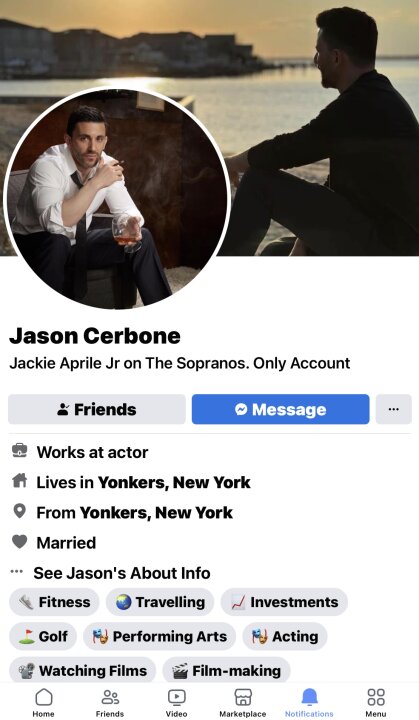Tap the heart icon beside Married
Image resolution: width=419 pixels, height=720 pixels.
coord(19,542)
